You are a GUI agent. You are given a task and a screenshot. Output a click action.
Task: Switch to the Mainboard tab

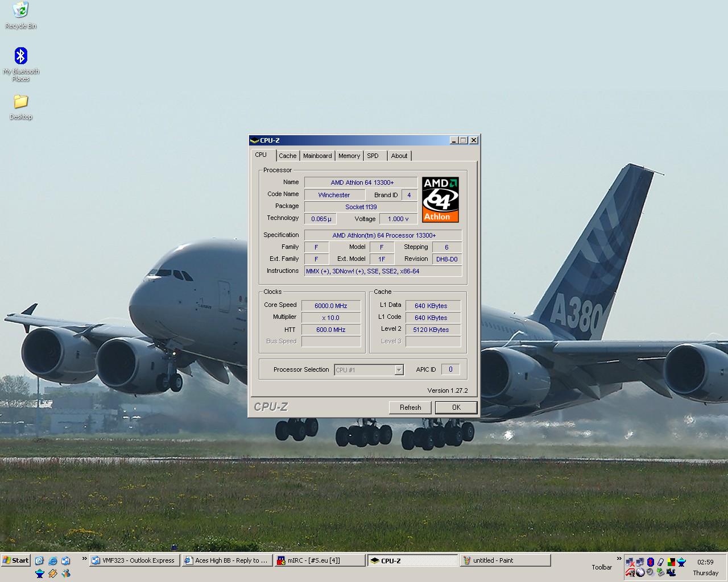(317, 156)
